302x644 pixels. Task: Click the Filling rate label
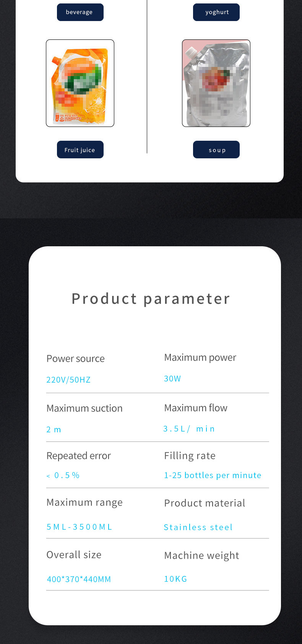click(x=190, y=455)
